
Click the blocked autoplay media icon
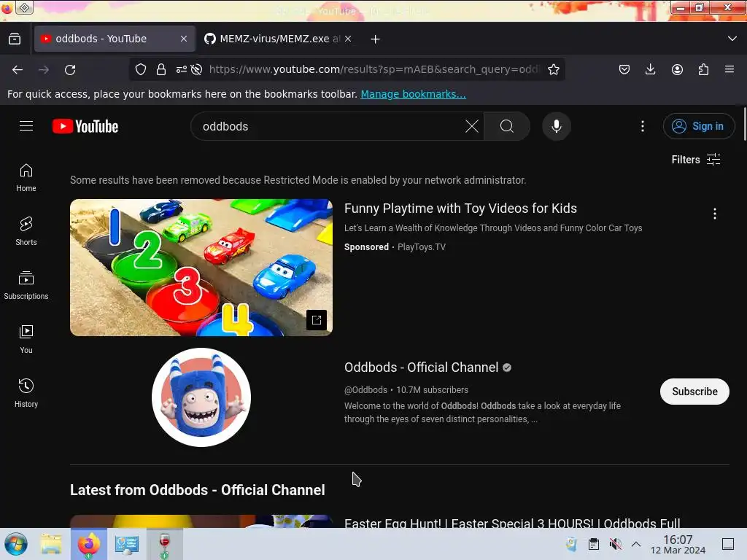pos(196,69)
